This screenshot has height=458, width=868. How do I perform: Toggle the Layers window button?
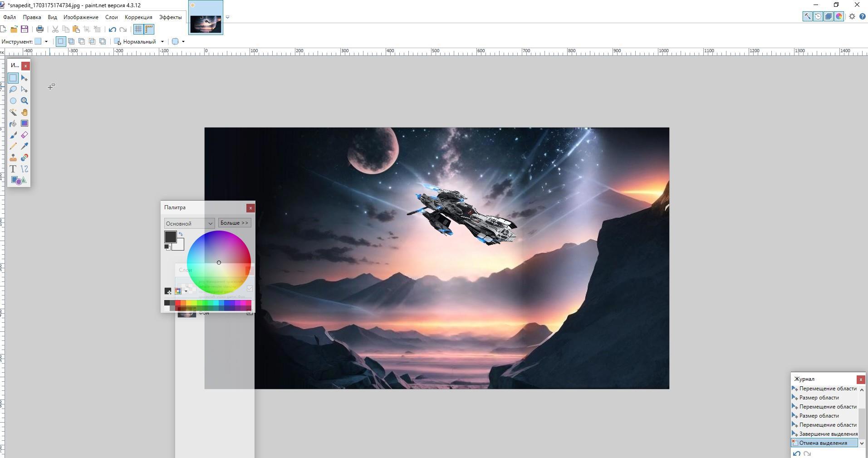tap(829, 17)
